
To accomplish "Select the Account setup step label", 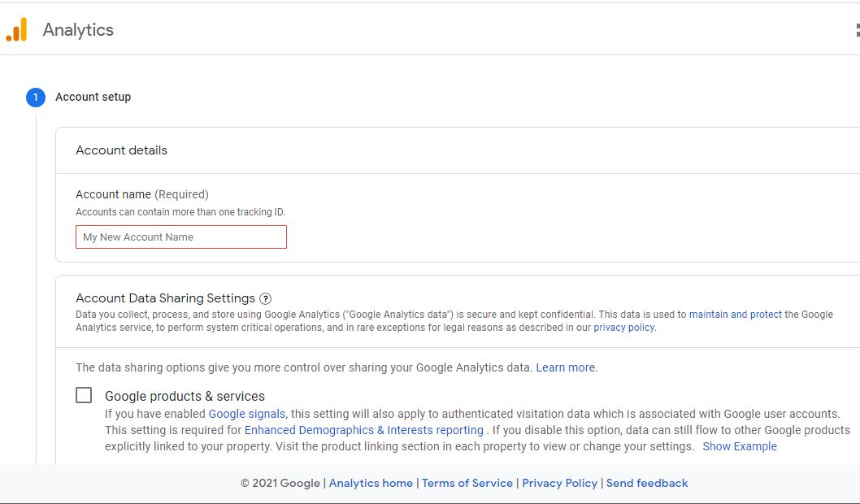I will (93, 97).
